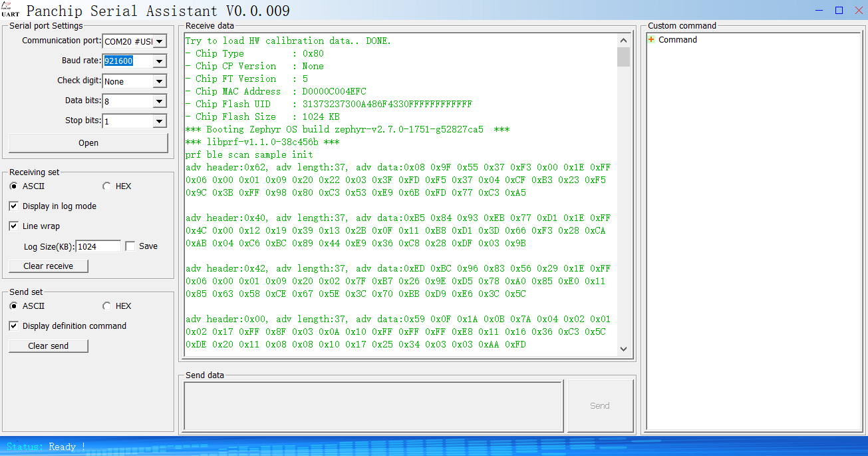This screenshot has width=868, height=456.
Task: Click the 'Booting Zephyr OS build' line
Action: click(348, 129)
